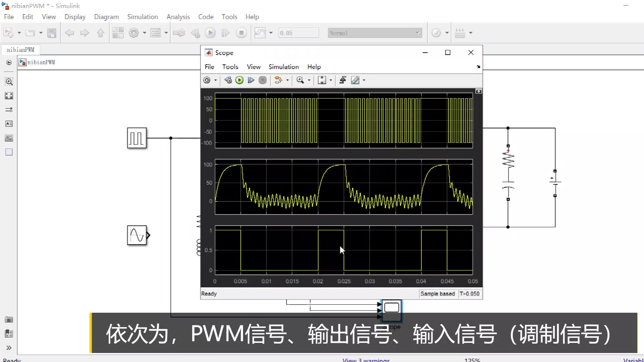
Task: Click the View 3 warnings link
Action: tap(366, 360)
